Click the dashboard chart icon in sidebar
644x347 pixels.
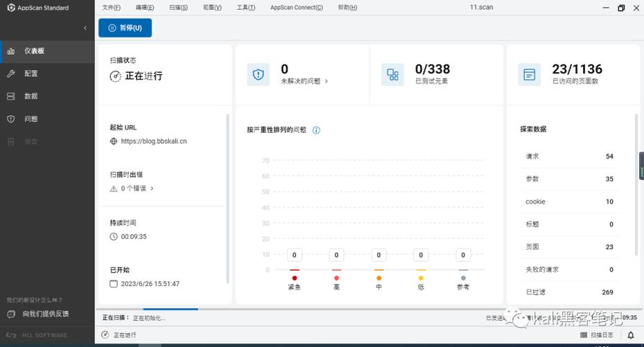pyautogui.click(x=11, y=51)
